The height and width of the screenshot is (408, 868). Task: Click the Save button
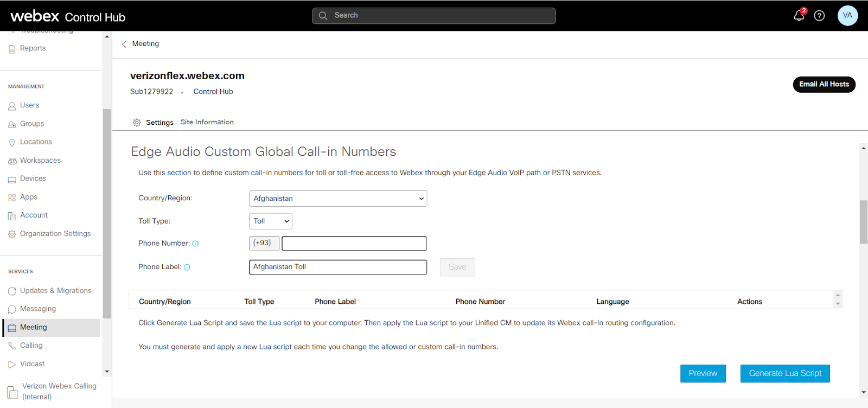pos(457,267)
